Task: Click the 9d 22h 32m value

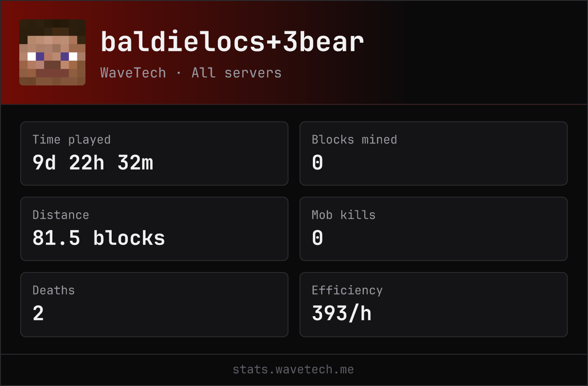Action: [x=93, y=163]
